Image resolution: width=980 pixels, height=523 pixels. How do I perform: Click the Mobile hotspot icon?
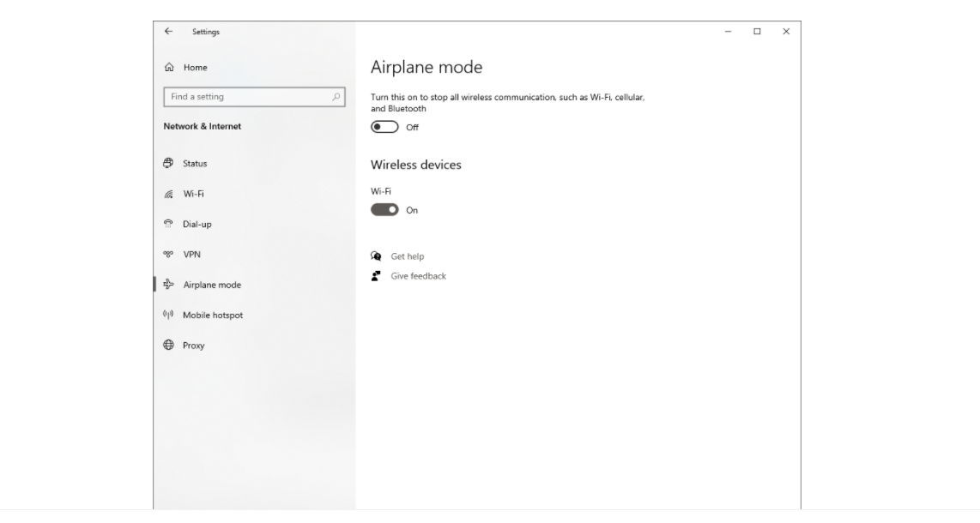(x=168, y=316)
